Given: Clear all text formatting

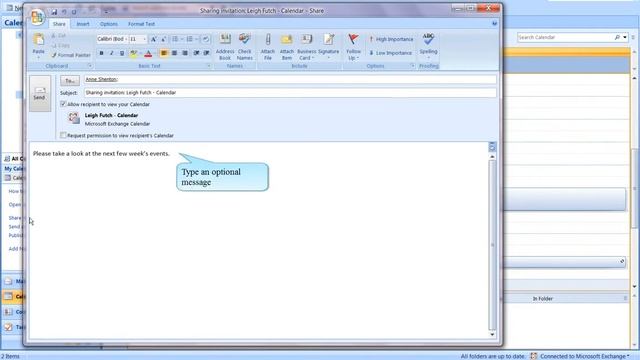Looking at the screenshot, I should point(206,39).
